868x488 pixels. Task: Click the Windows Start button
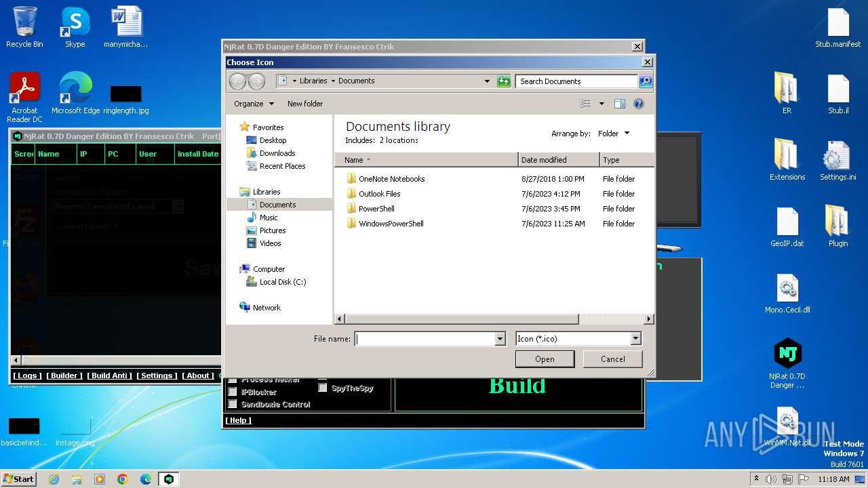(18, 479)
